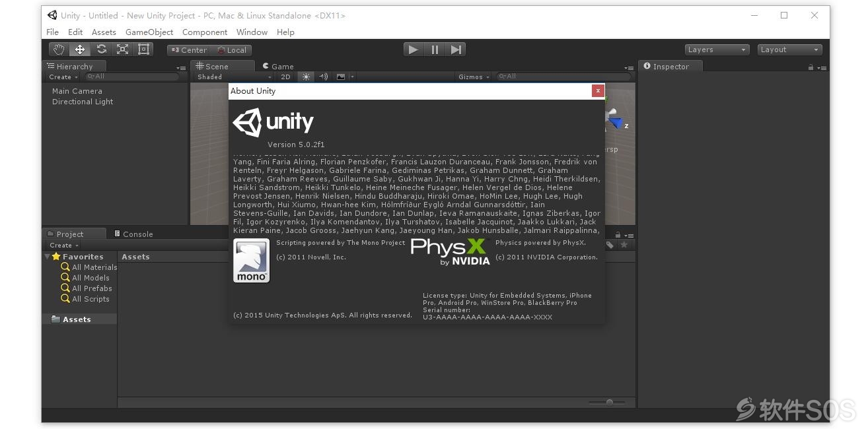Adjust the Project icon size slider
The width and height of the screenshot is (868, 429).
click(610, 402)
